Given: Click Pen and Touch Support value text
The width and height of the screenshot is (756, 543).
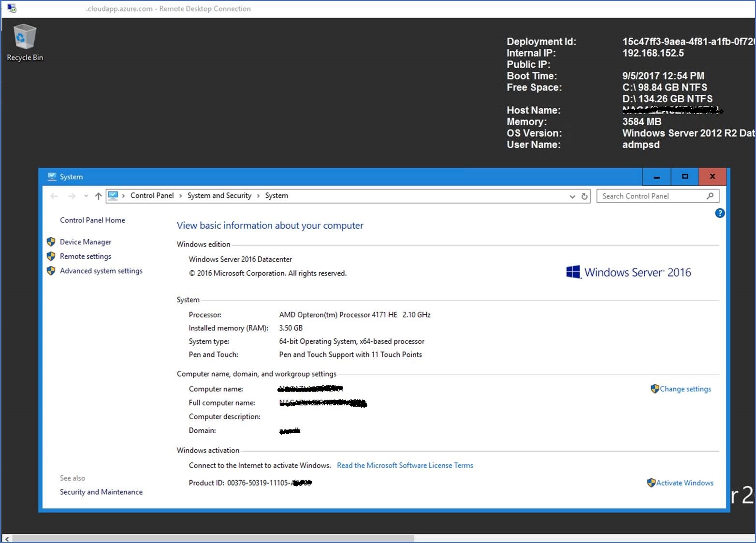Looking at the screenshot, I should tap(350, 354).
